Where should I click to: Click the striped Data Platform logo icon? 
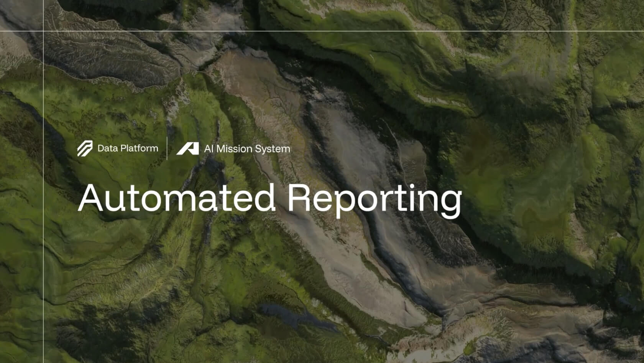[85, 148]
